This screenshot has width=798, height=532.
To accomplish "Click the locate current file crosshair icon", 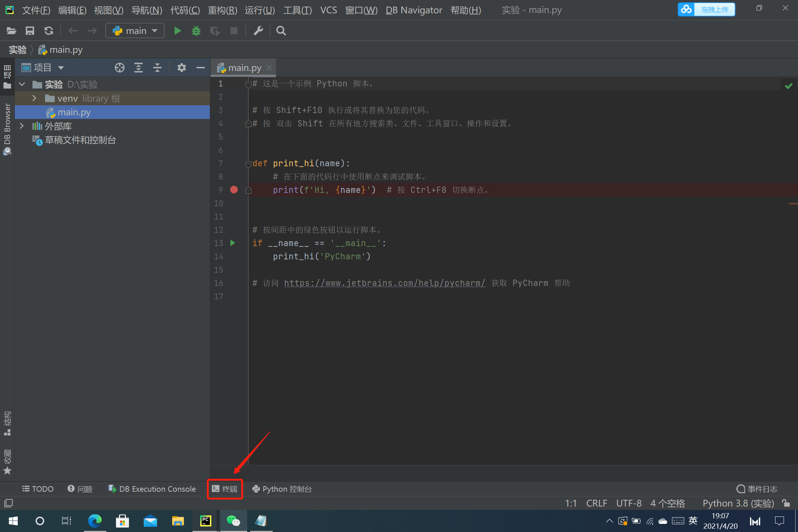I will point(119,68).
